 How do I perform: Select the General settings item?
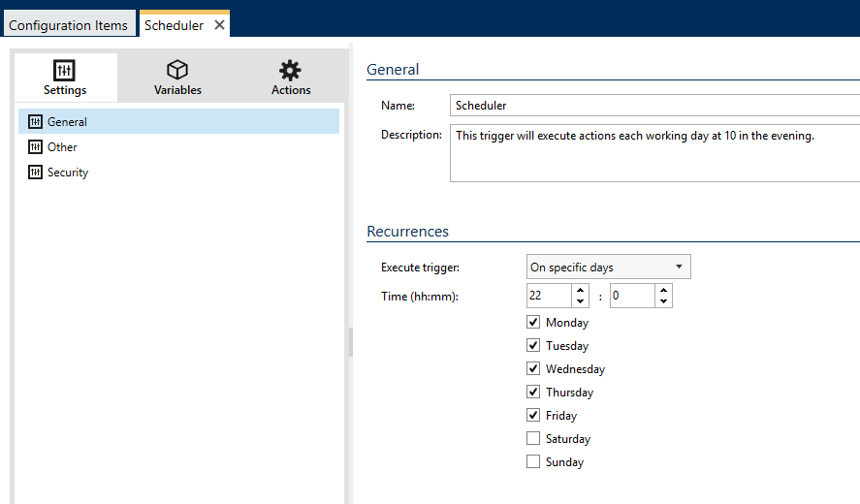pyautogui.click(x=178, y=121)
